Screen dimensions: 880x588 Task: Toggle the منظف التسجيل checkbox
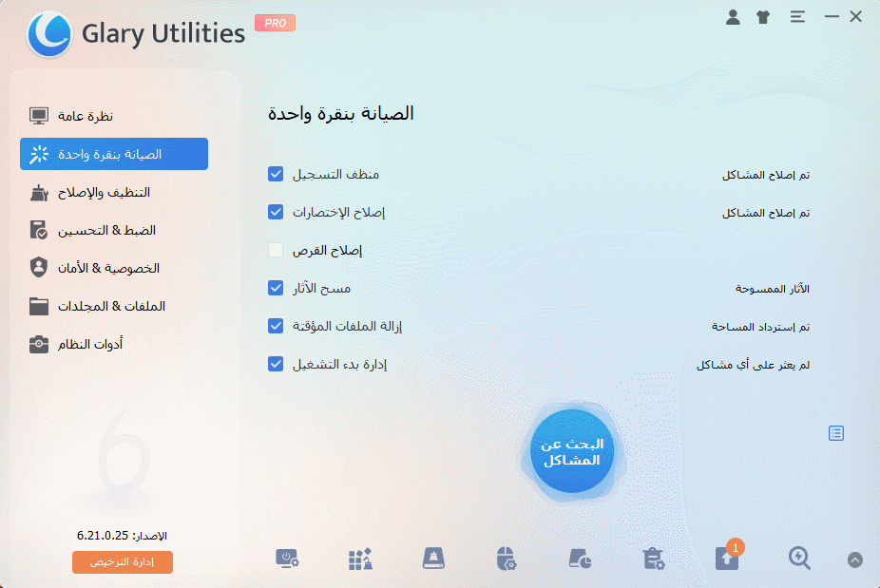(x=276, y=174)
